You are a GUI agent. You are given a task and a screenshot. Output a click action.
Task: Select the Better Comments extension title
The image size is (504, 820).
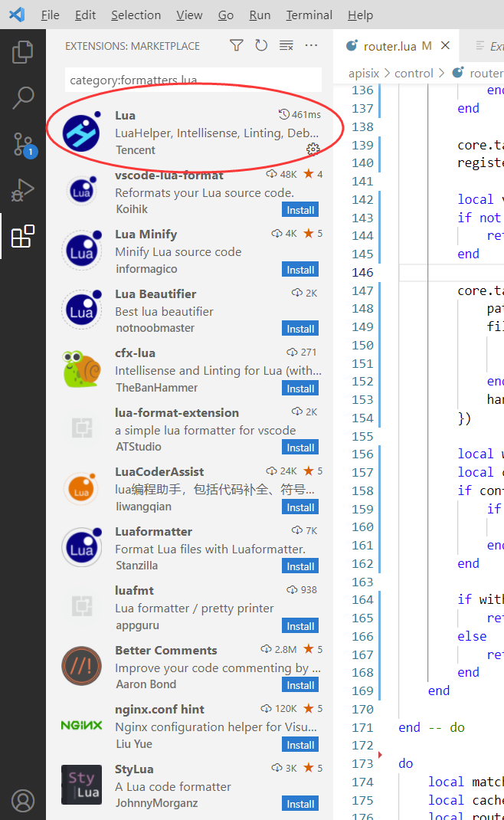(x=166, y=651)
